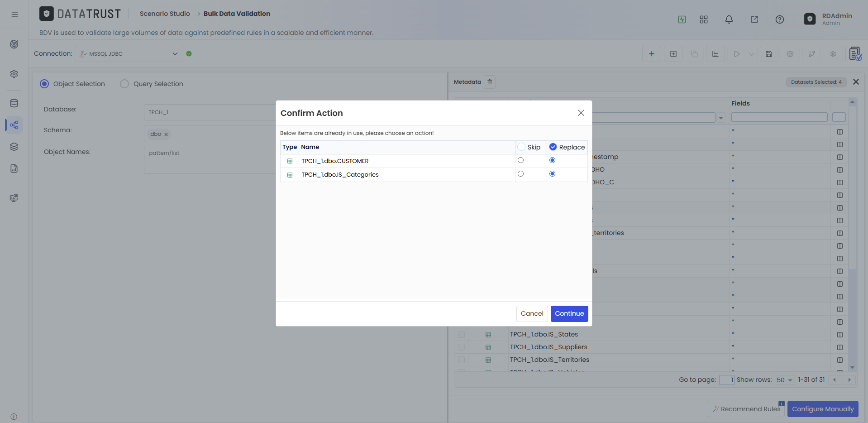Open the notifications bell

pyautogui.click(x=729, y=19)
